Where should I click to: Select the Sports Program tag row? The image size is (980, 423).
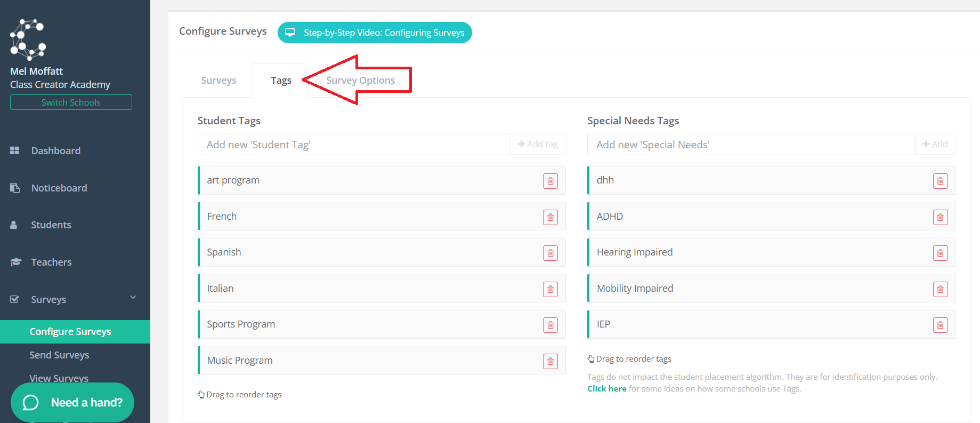[x=382, y=324]
